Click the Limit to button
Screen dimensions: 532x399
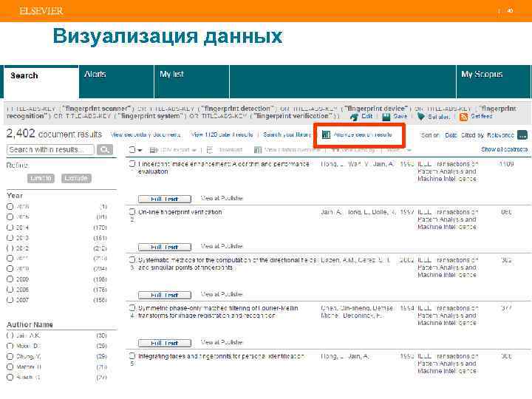(x=41, y=178)
